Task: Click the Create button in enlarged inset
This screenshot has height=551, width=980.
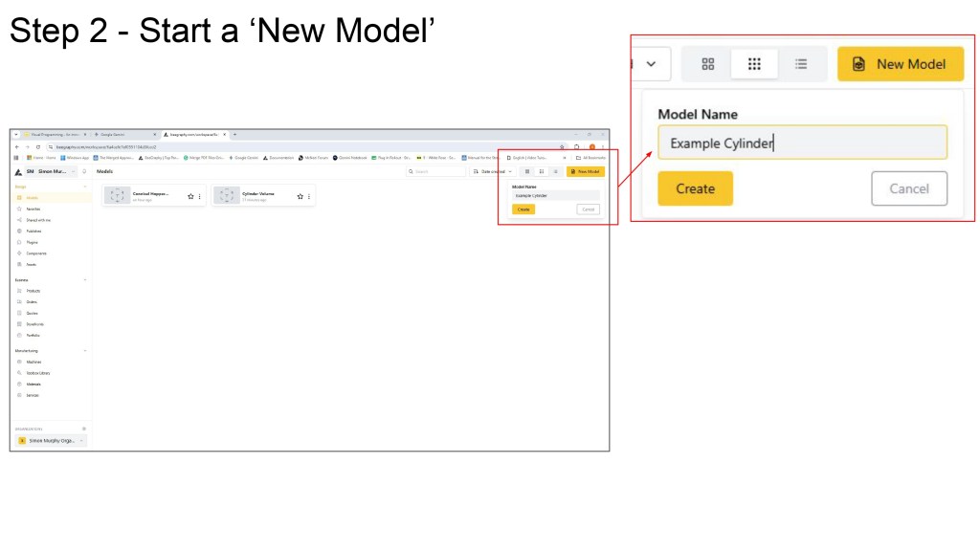Action: pos(695,188)
